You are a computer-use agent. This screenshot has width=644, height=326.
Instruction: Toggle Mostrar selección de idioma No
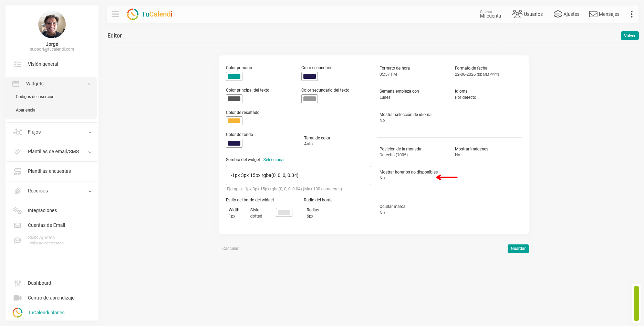[x=382, y=120]
